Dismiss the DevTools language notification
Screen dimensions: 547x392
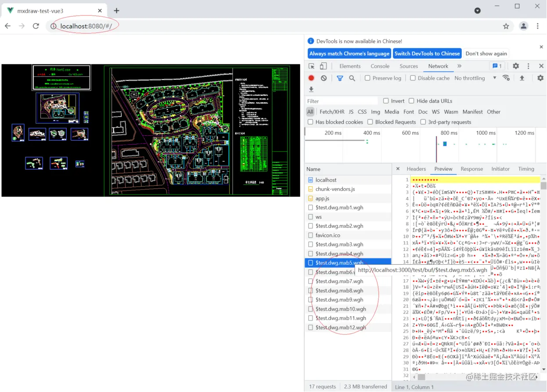pyautogui.click(x=541, y=47)
